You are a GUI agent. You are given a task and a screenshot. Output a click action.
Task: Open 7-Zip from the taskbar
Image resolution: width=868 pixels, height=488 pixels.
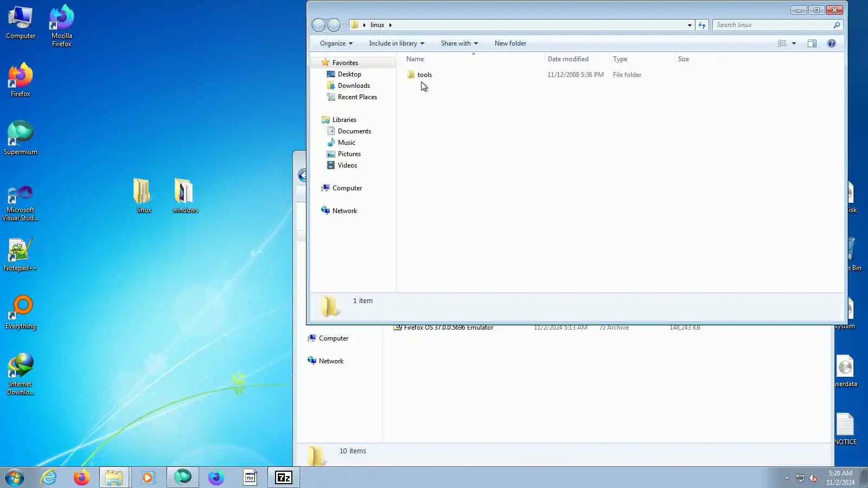(284, 478)
